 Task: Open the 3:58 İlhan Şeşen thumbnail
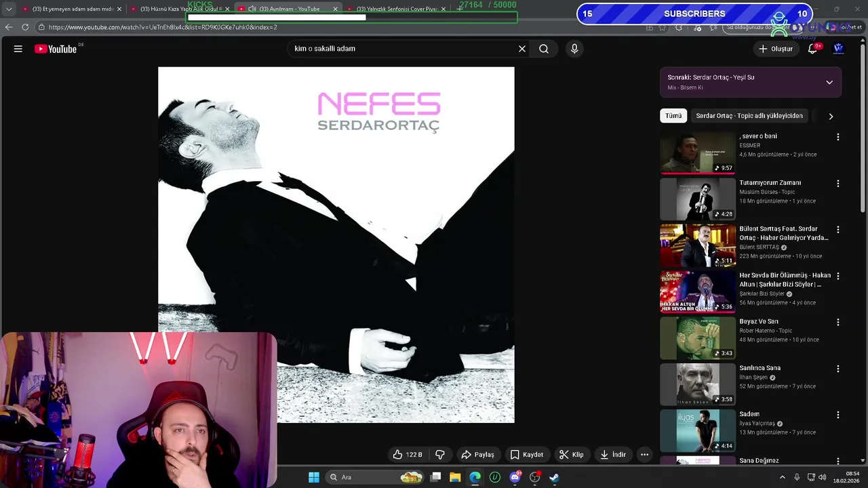pos(697,384)
